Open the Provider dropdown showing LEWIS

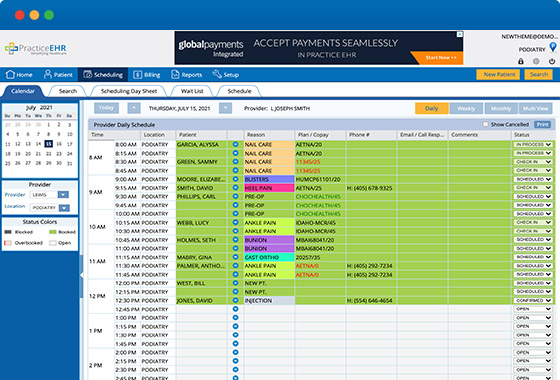click(49, 195)
